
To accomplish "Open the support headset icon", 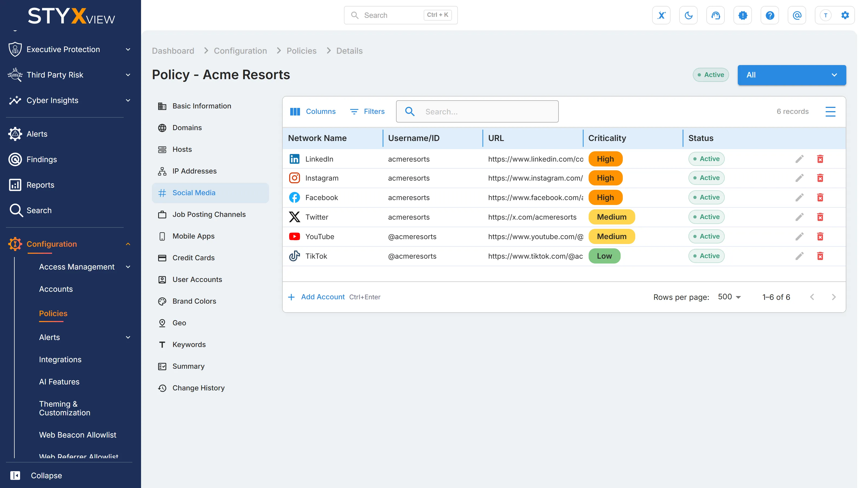I will pos(715,15).
